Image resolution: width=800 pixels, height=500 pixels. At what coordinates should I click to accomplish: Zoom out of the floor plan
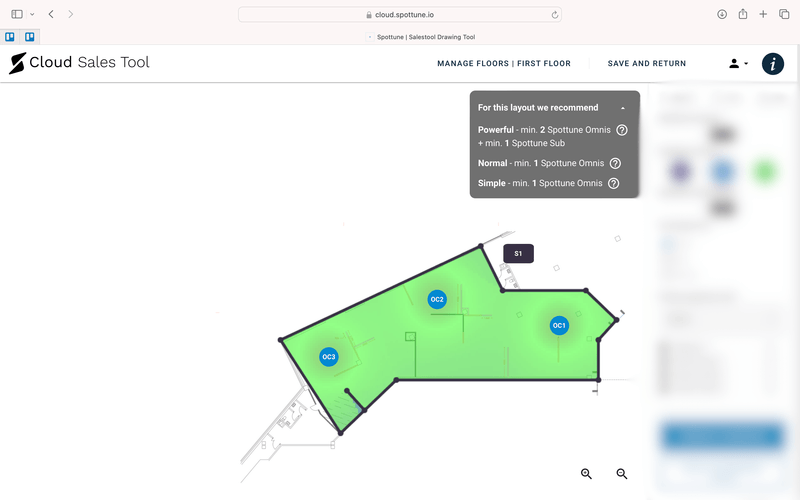(621, 474)
